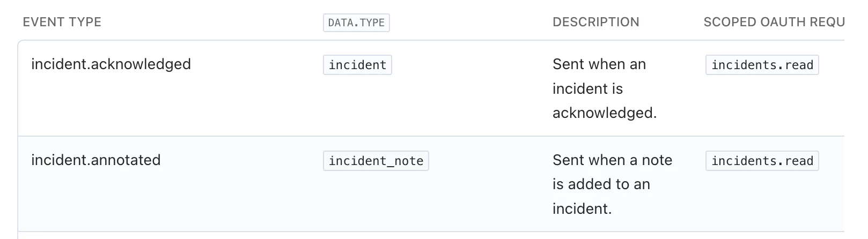
Task: Select the incident.acknowledged event type text
Action: [111, 64]
